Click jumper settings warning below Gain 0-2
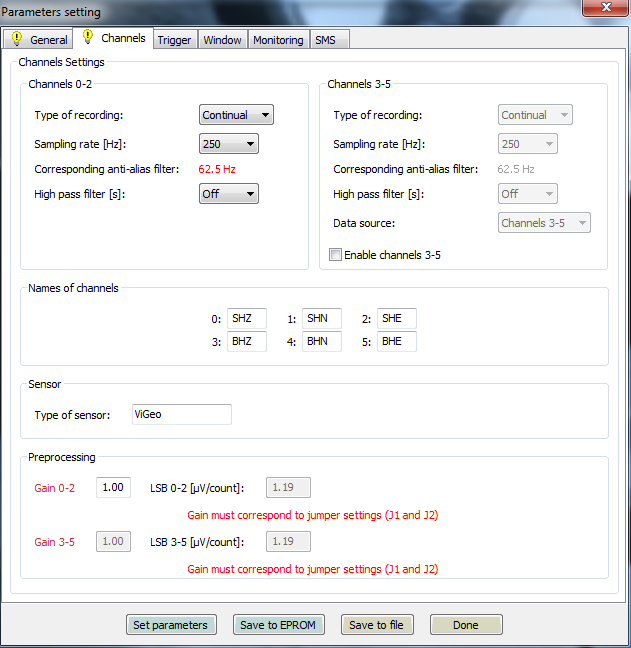Image resolution: width=631 pixels, height=648 pixels. coord(313,515)
